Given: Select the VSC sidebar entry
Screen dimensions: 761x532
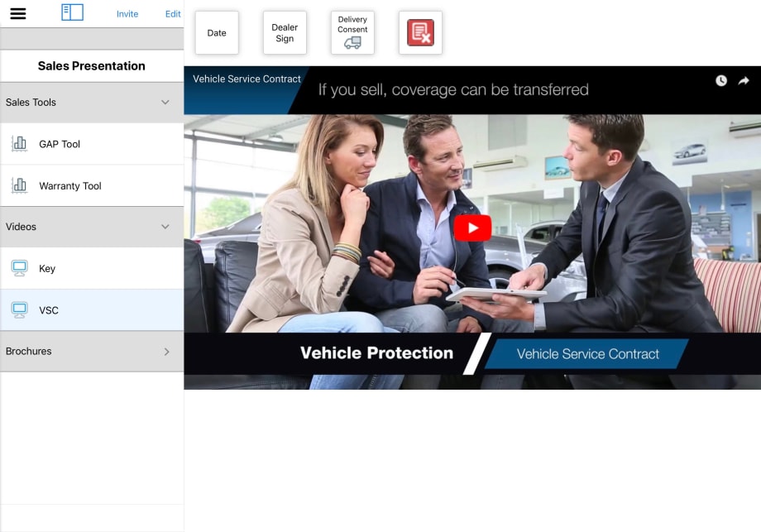Looking at the screenshot, I should tap(50, 310).
